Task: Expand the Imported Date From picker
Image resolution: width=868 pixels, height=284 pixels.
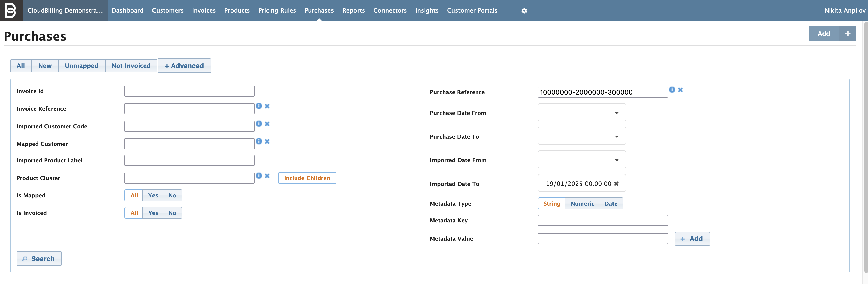Action: click(616, 159)
